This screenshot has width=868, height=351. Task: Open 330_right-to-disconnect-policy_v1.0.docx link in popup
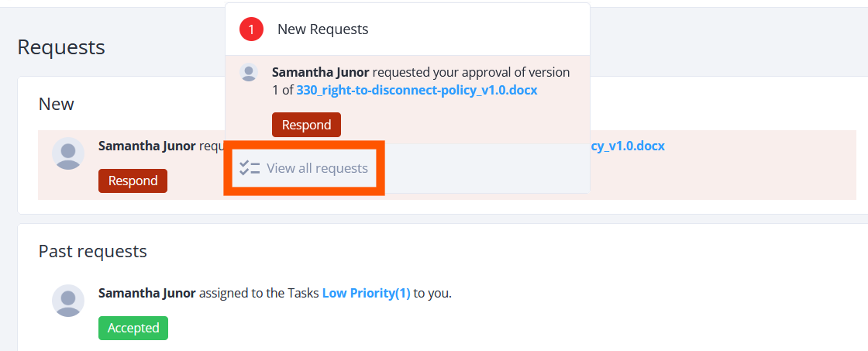click(417, 90)
